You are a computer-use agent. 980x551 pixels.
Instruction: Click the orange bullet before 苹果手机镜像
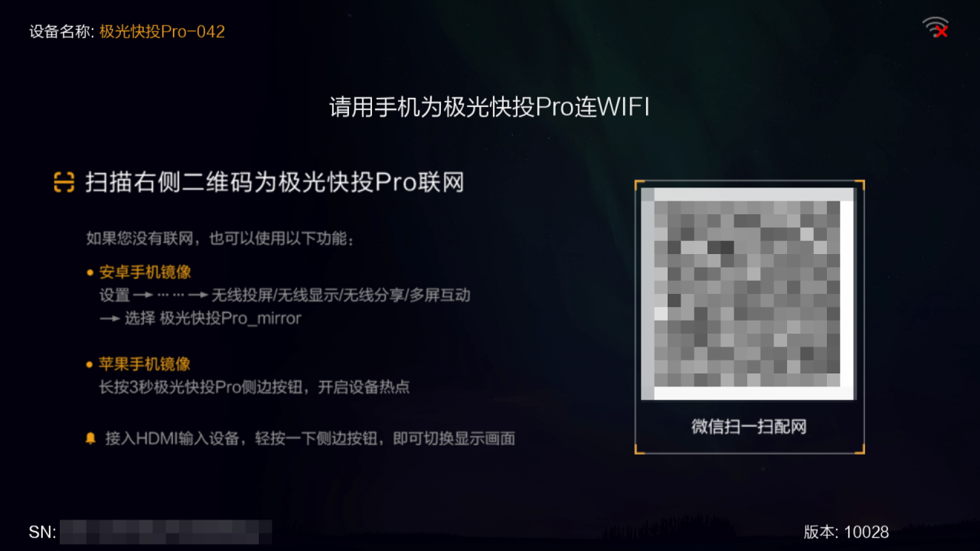90,364
